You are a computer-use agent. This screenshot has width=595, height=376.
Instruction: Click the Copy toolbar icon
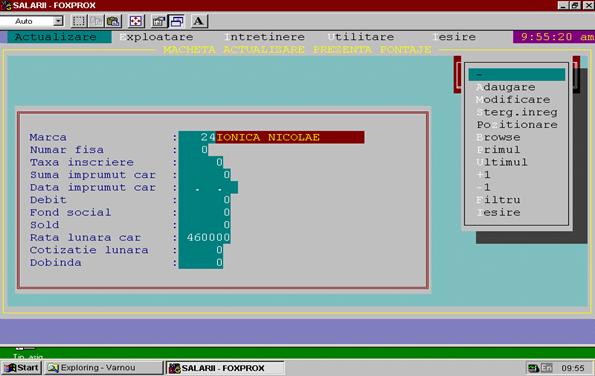96,21
